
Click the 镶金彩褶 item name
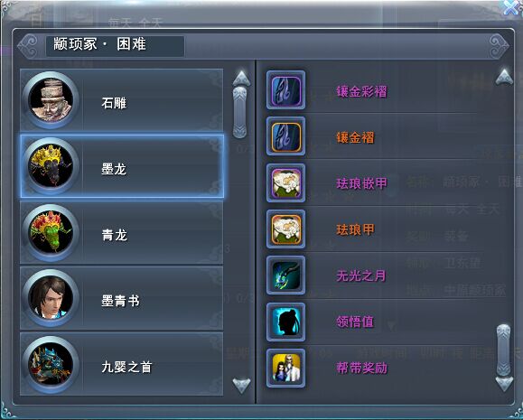pos(361,91)
